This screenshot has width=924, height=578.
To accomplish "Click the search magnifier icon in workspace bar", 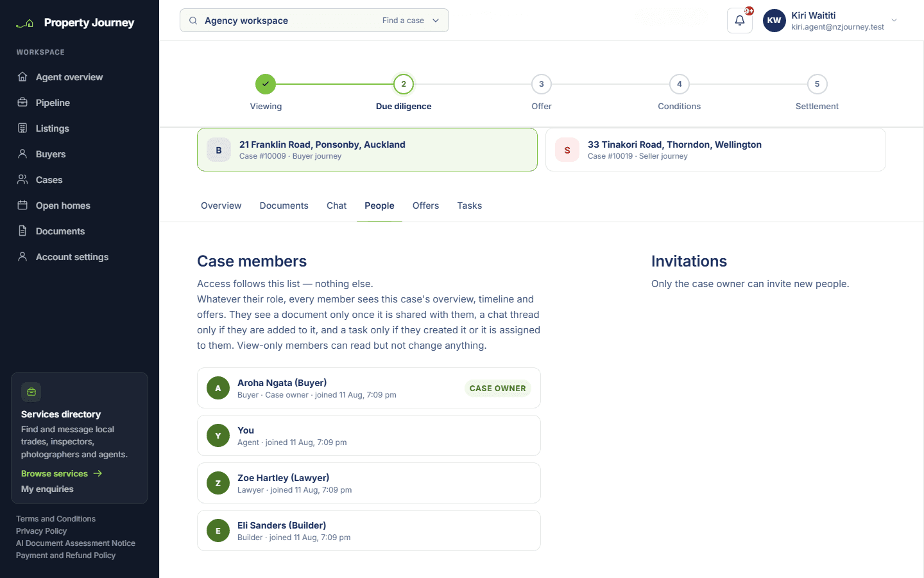I will 193,21.
